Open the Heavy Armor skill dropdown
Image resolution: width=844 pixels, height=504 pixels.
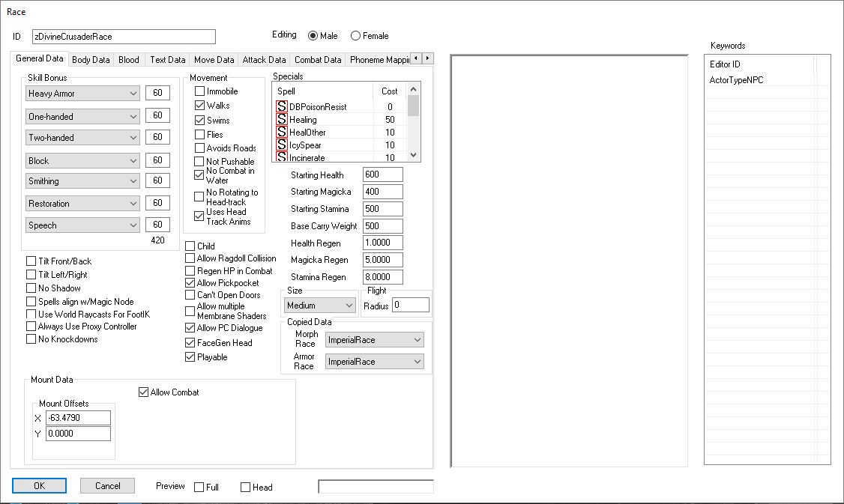point(82,94)
